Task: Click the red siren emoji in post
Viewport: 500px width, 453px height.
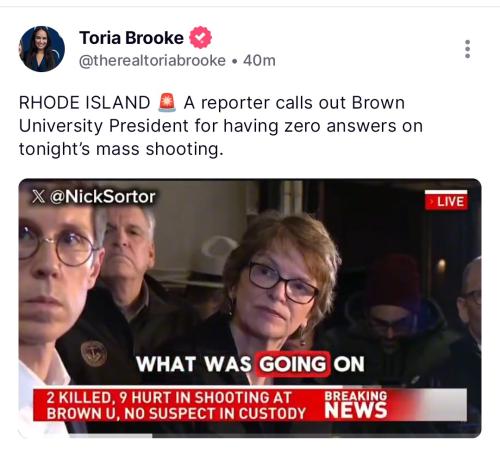Action: click(167, 102)
